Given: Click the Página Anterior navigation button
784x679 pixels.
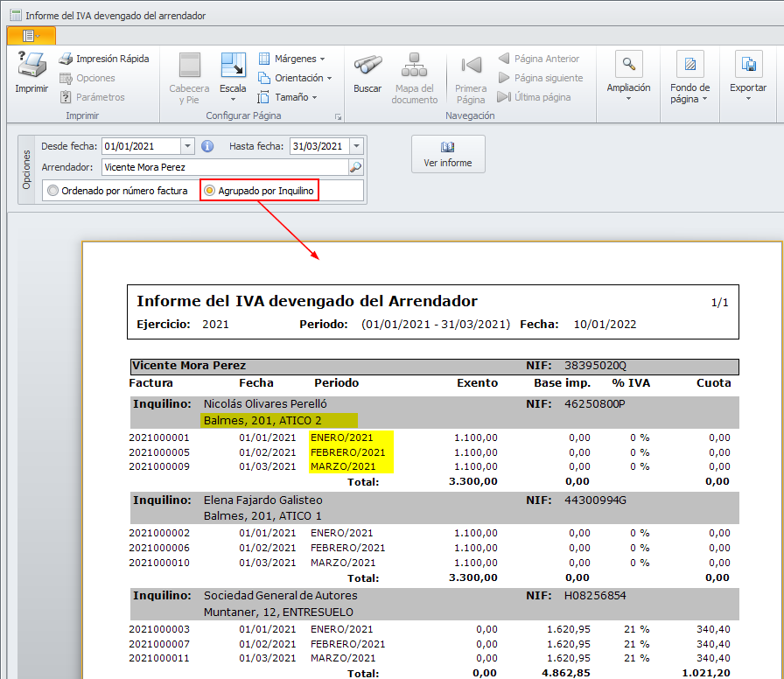Looking at the screenshot, I should (x=538, y=59).
